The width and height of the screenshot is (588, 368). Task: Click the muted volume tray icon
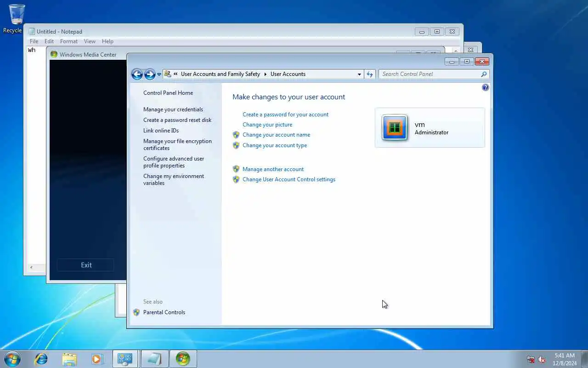pyautogui.click(x=542, y=359)
